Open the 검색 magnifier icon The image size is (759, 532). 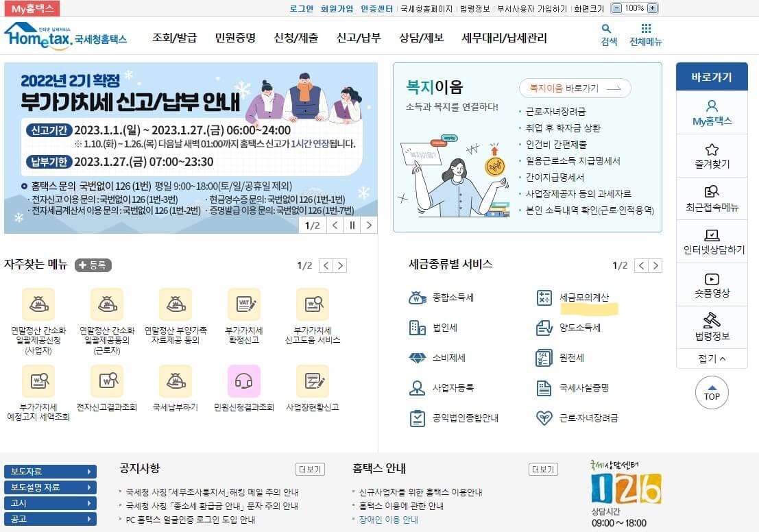pyautogui.click(x=606, y=29)
